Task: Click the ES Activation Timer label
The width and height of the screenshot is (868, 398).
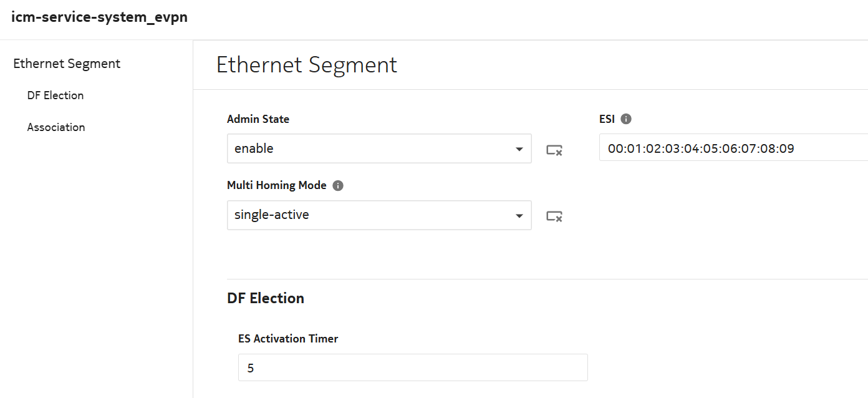Action: coord(288,339)
